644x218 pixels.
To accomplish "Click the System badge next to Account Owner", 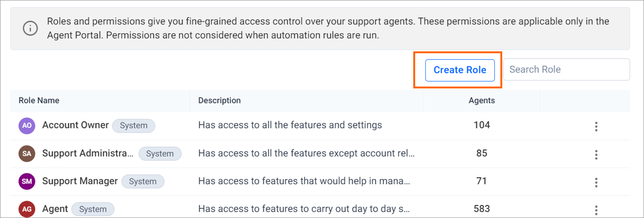I will point(134,126).
